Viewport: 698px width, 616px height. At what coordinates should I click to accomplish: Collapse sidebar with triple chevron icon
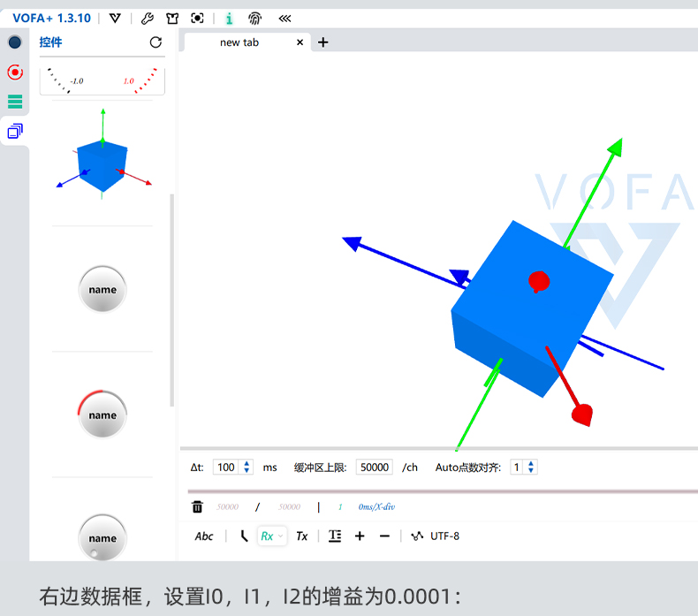point(285,18)
